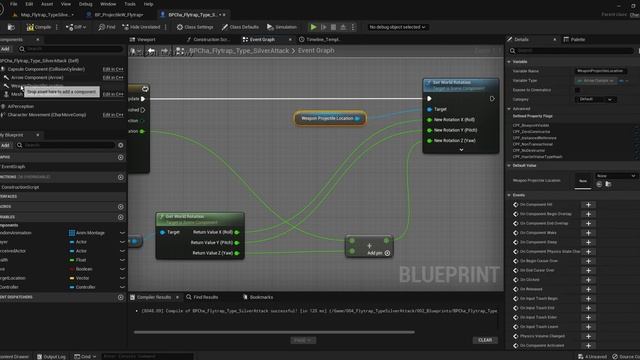The image size is (640, 360).
Task: Open the Asset menu
Action: click(47, 4)
